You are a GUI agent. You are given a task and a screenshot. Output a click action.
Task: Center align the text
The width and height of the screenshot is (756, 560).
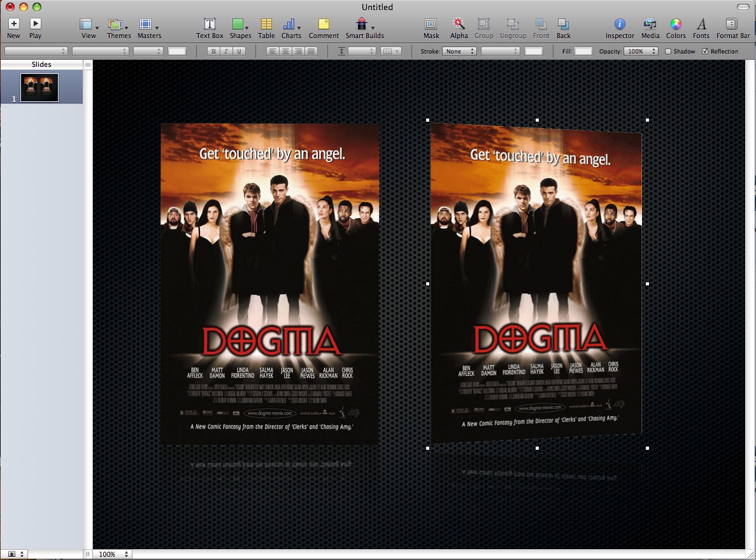pyautogui.click(x=285, y=51)
